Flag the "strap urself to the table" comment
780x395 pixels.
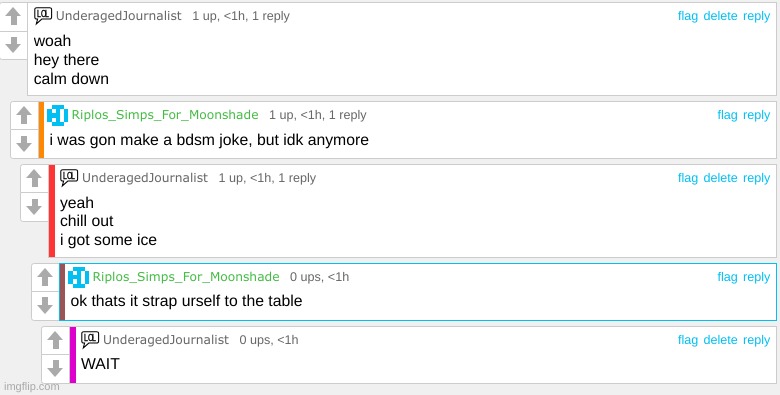point(727,277)
